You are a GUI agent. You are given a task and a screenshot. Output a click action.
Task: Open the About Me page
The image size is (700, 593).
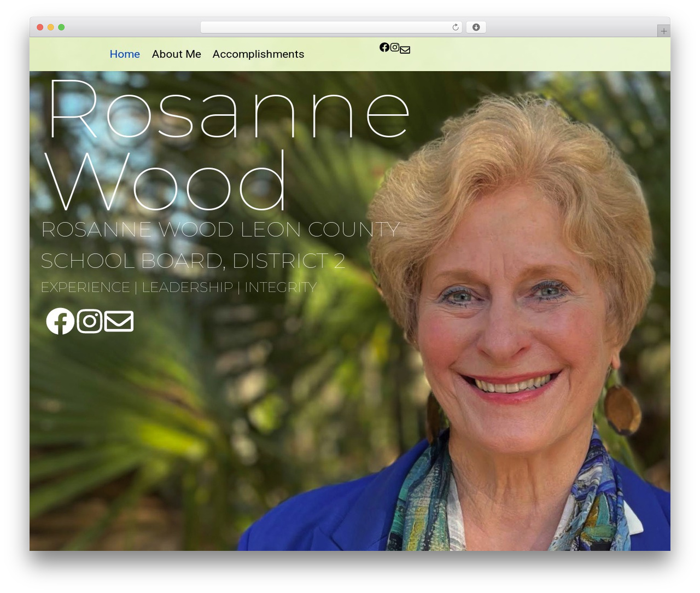[x=177, y=54]
